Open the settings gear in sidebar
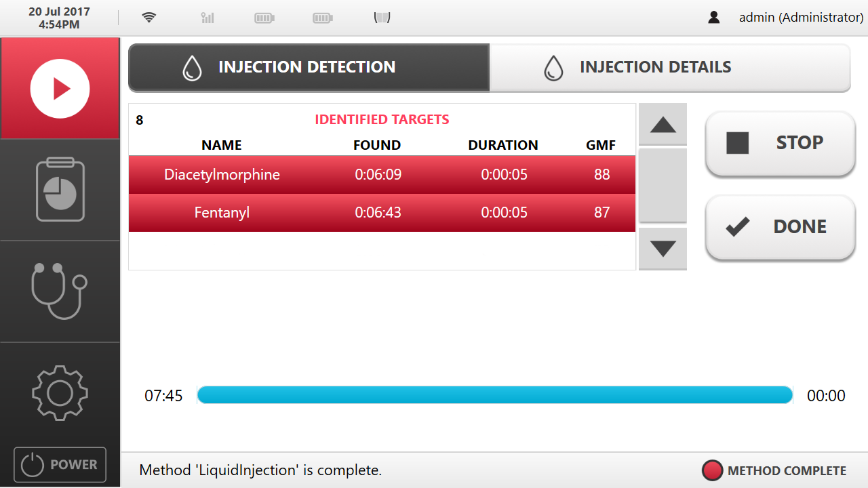 tap(60, 393)
